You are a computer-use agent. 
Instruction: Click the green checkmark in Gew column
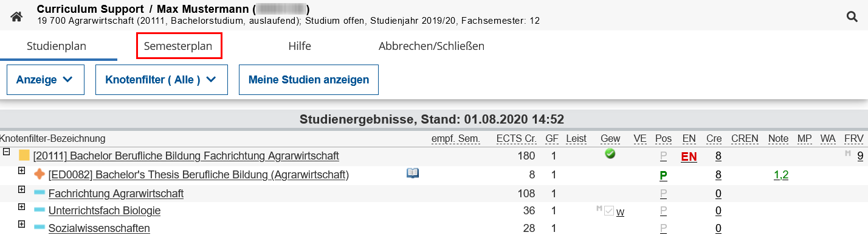(610, 154)
